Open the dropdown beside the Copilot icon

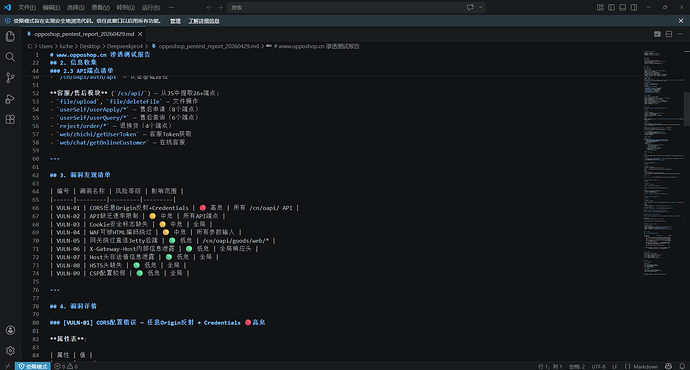[x=481, y=7]
